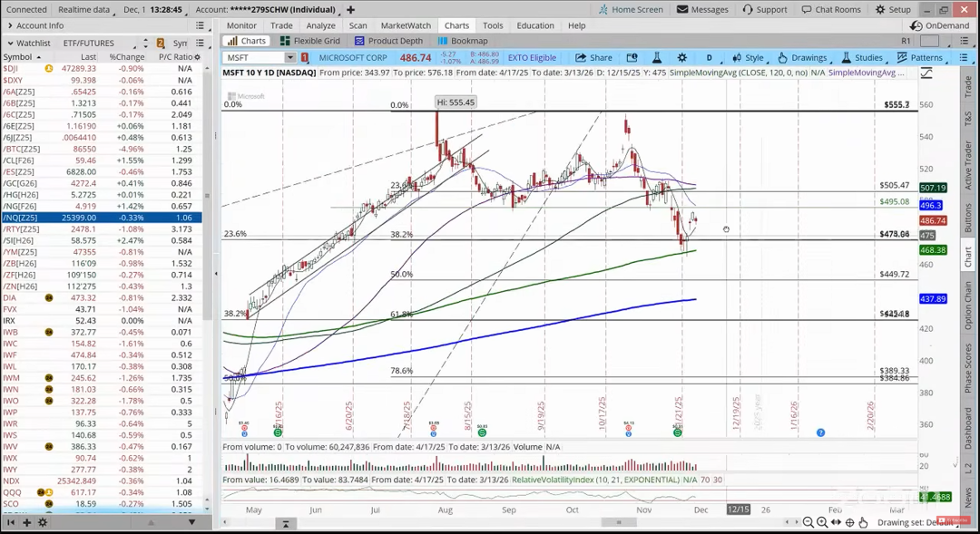Go to the Home Screen
The image size is (980, 534).
[631, 9]
